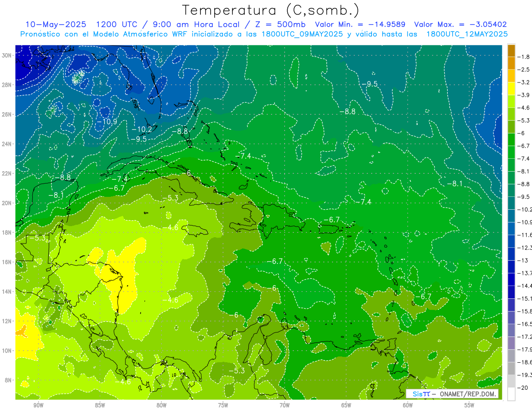The image size is (532, 411).
Task: Click the "22N" latitude axis label
Action: pyautogui.click(x=7, y=173)
